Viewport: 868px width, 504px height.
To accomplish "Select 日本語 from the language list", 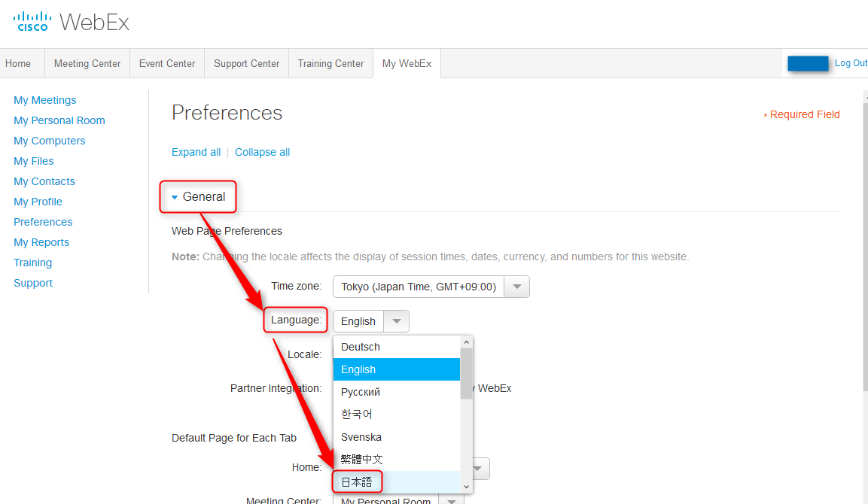I will [x=396, y=482].
